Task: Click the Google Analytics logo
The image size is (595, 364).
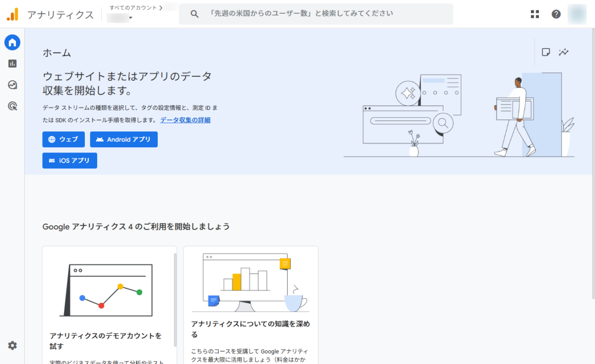Action: click(x=12, y=14)
